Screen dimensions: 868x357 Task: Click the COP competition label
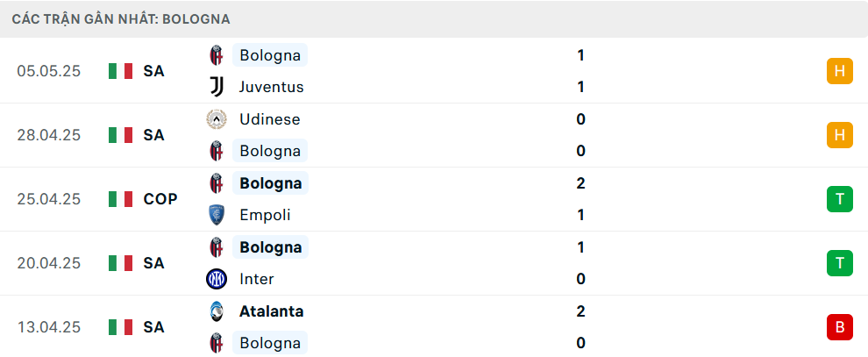point(160,199)
